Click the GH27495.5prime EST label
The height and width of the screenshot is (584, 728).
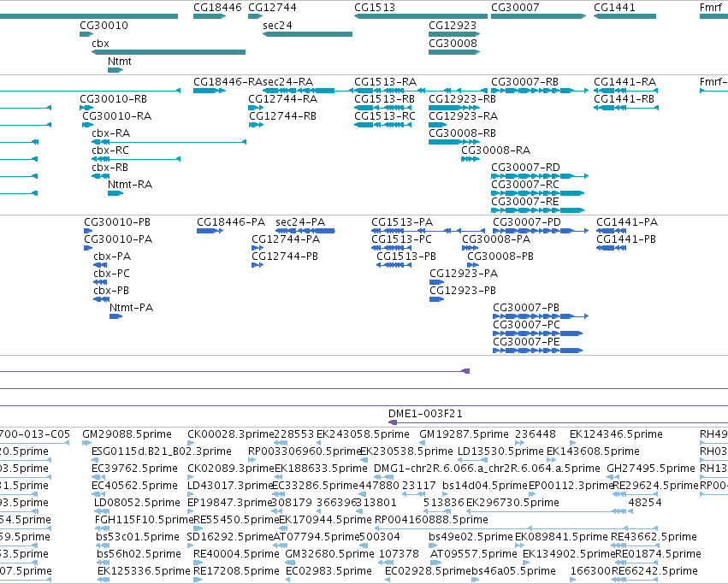tap(651, 469)
